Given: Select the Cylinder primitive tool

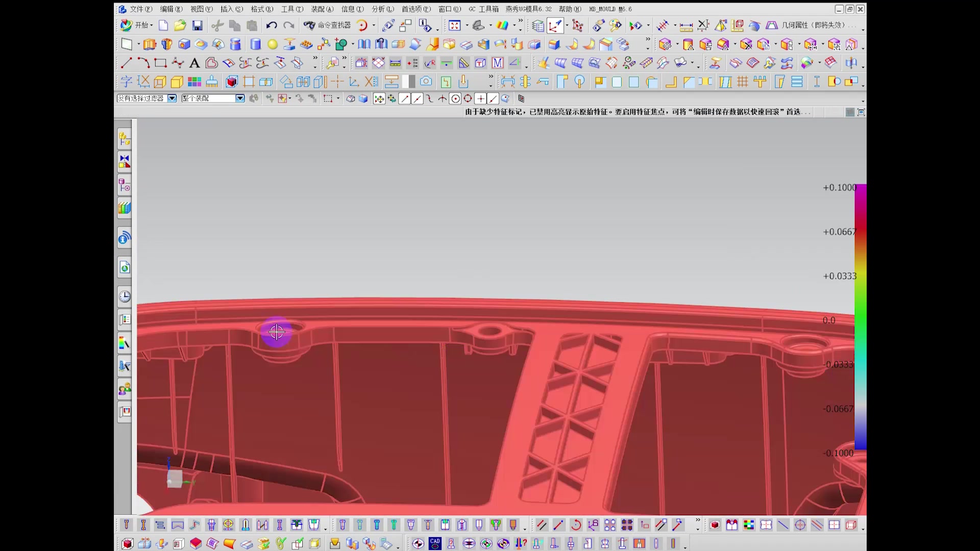Looking at the screenshot, I should pos(255,44).
